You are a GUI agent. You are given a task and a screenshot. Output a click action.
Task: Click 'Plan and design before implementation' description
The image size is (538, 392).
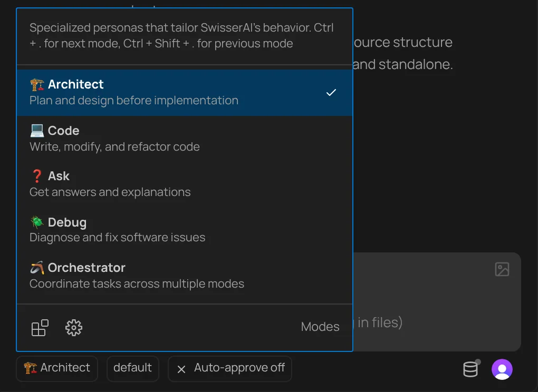click(134, 101)
